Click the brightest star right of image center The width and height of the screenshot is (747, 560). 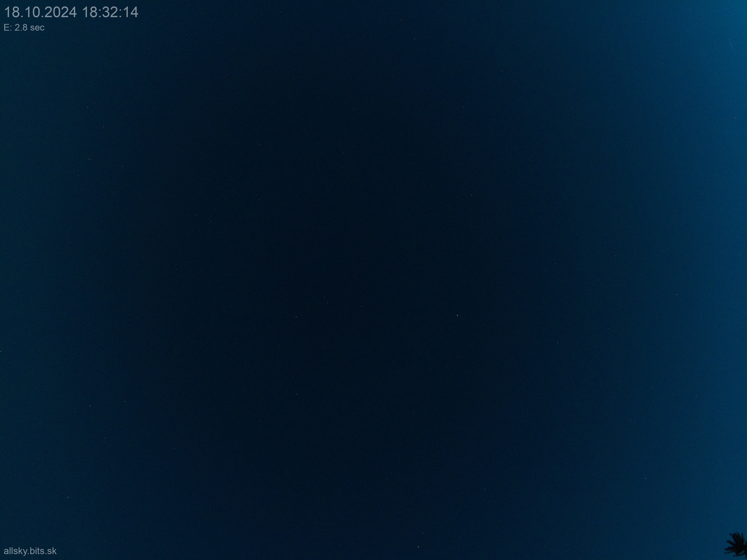click(457, 315)
